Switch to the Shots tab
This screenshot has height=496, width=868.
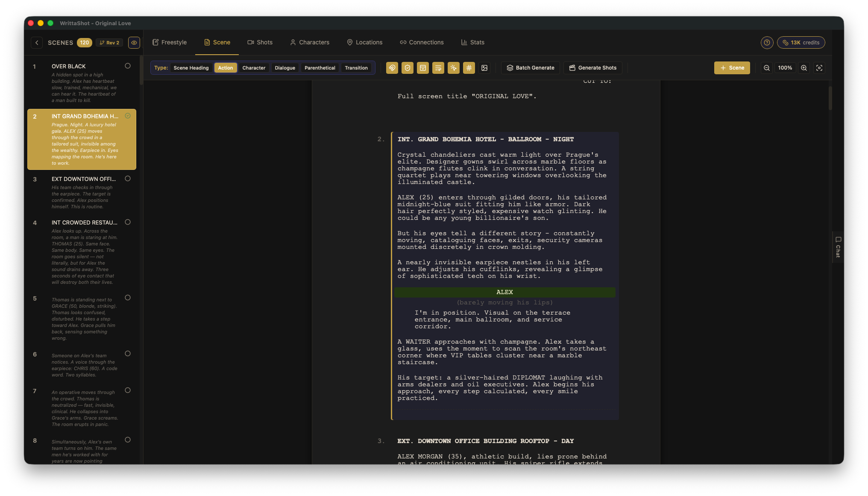(x=260, y=42)
